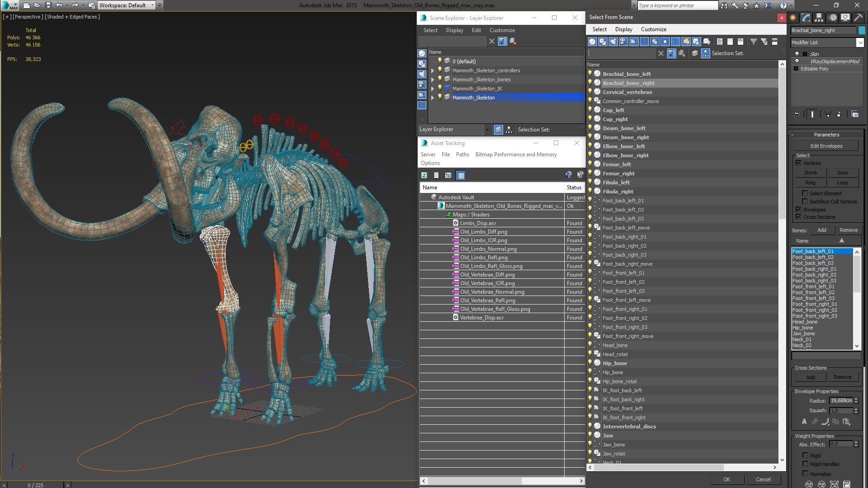Open the Motion command panel tab
The image size is (868, 488).
pos(832,18)
